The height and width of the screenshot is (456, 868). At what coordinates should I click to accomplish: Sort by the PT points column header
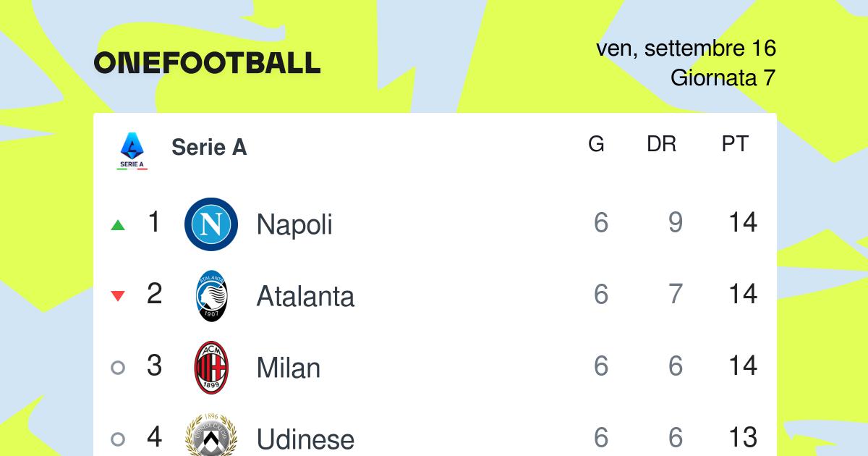click(735, 144)
